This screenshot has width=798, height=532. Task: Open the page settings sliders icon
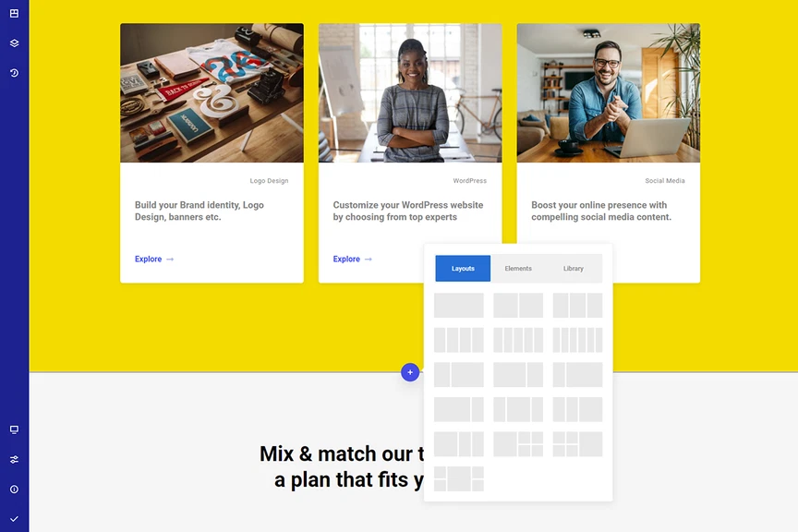pyautogui.click(x=14, y=459)
